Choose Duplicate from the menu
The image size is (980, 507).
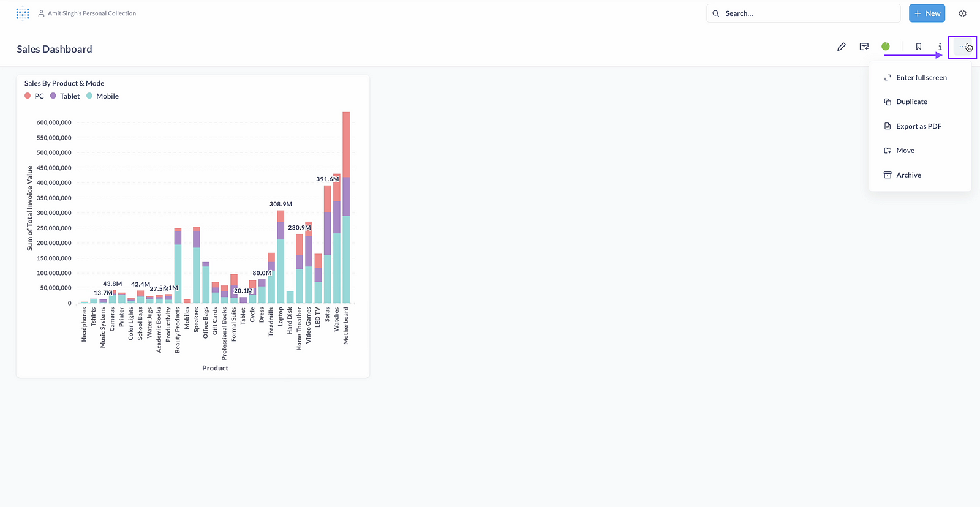click(x=911, y=102)
